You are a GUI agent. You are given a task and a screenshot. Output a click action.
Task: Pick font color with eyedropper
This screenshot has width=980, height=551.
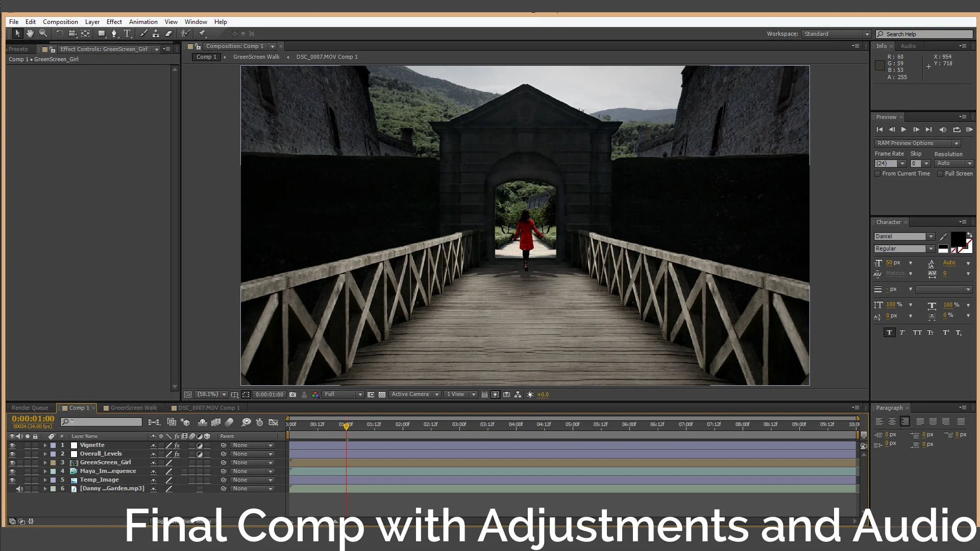click(943, 237)
